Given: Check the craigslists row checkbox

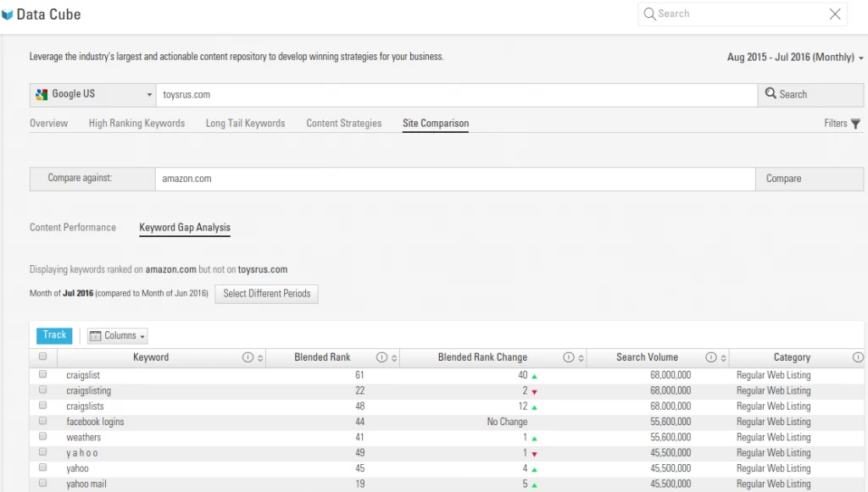Looking at the screenshot, I should pos(42,406).
